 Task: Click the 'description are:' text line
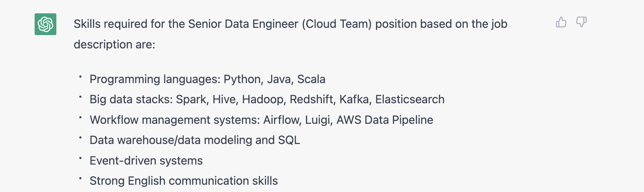pyautogui.click(x=114, y=44)
